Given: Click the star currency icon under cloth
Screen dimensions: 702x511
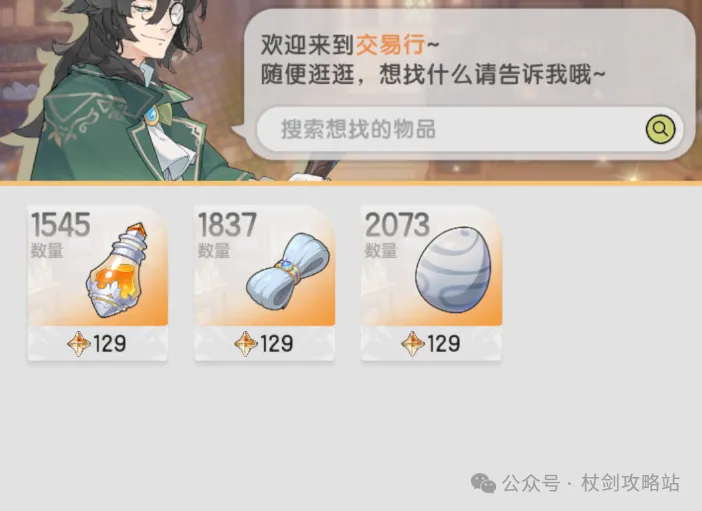Looking at the screenshot, I should pyautogui.click(x=246, y=344).
